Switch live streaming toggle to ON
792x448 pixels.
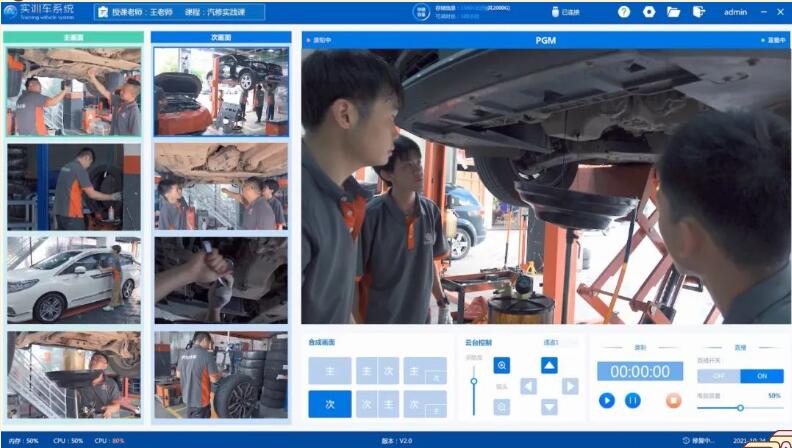[x=761, y=376]
